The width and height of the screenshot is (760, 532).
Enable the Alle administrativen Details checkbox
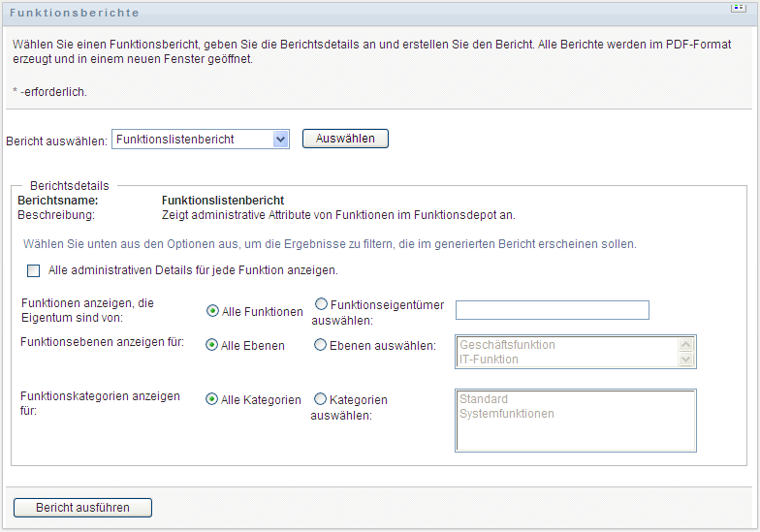(x=34, y=271)
